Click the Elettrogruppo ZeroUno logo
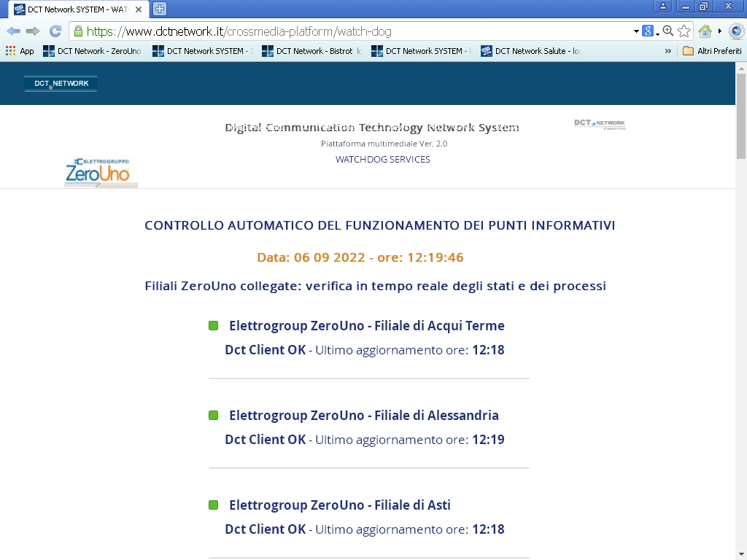 tap(101, 171)
